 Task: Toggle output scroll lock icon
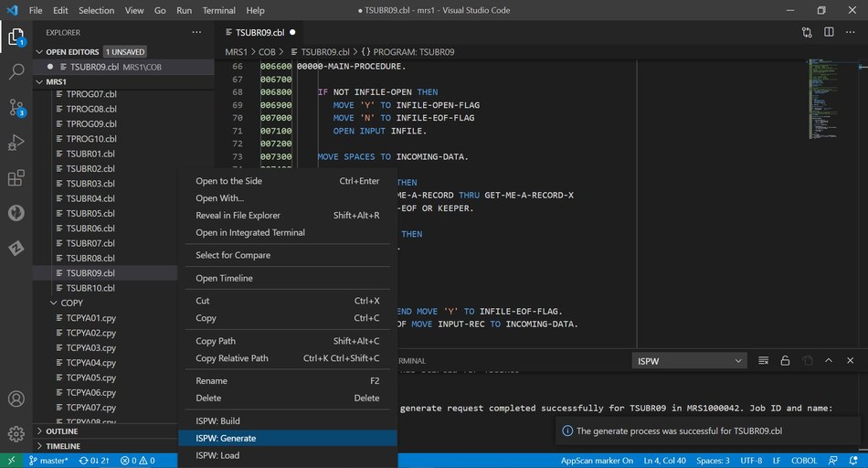[x=785, y=360]
